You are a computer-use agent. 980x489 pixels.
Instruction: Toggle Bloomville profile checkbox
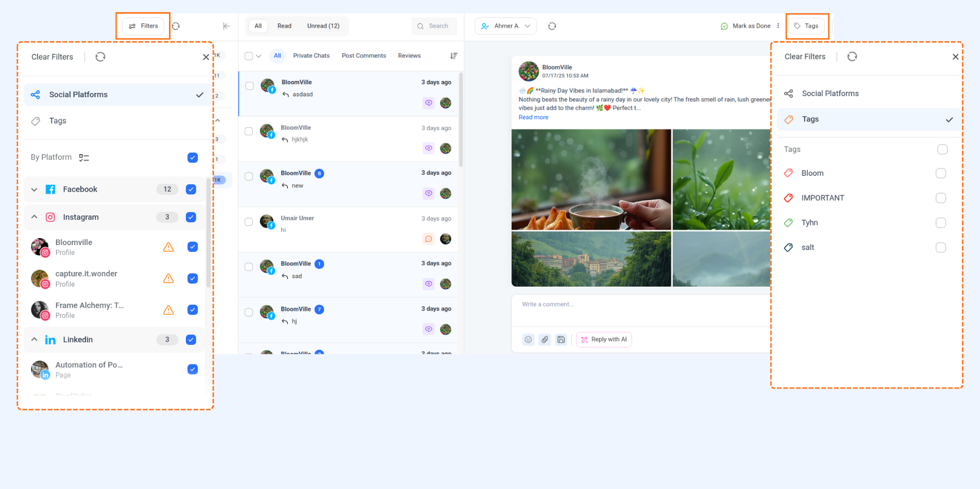click(193, 247)
